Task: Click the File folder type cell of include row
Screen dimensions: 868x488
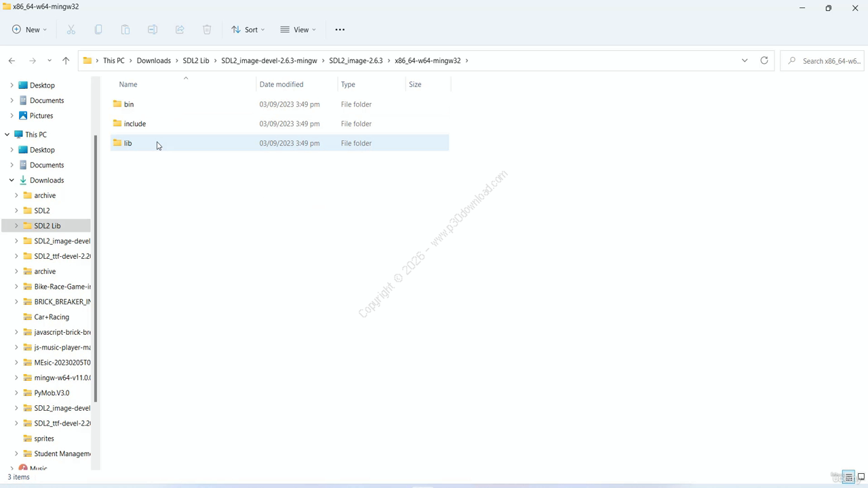Action: [x=356, y=124]
